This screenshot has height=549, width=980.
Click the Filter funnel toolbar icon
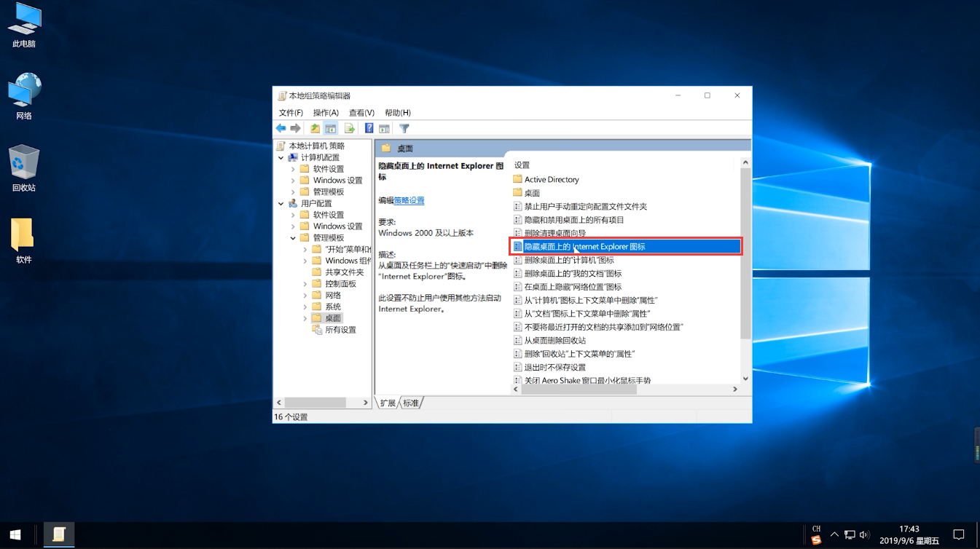[x=404, y=128]
